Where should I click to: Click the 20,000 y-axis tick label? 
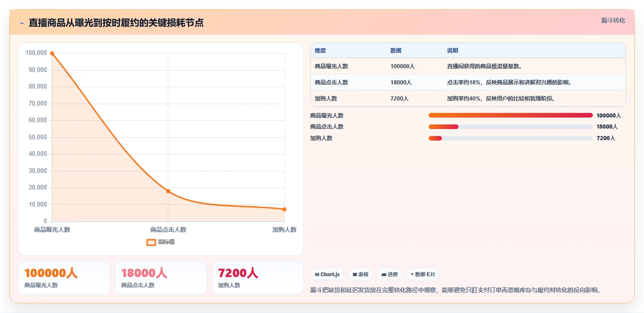click(38, 188)
